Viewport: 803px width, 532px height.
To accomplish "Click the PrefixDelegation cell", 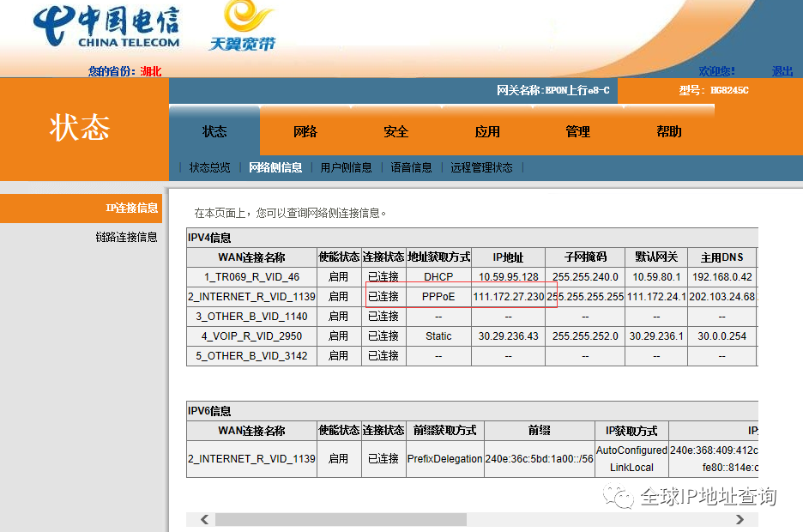I will point(444,459).
